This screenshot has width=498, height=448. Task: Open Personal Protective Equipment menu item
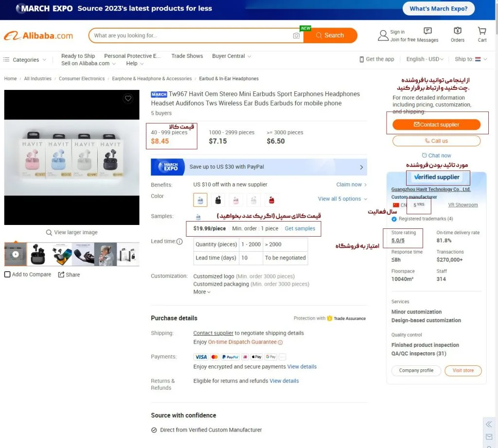point(132,56)
